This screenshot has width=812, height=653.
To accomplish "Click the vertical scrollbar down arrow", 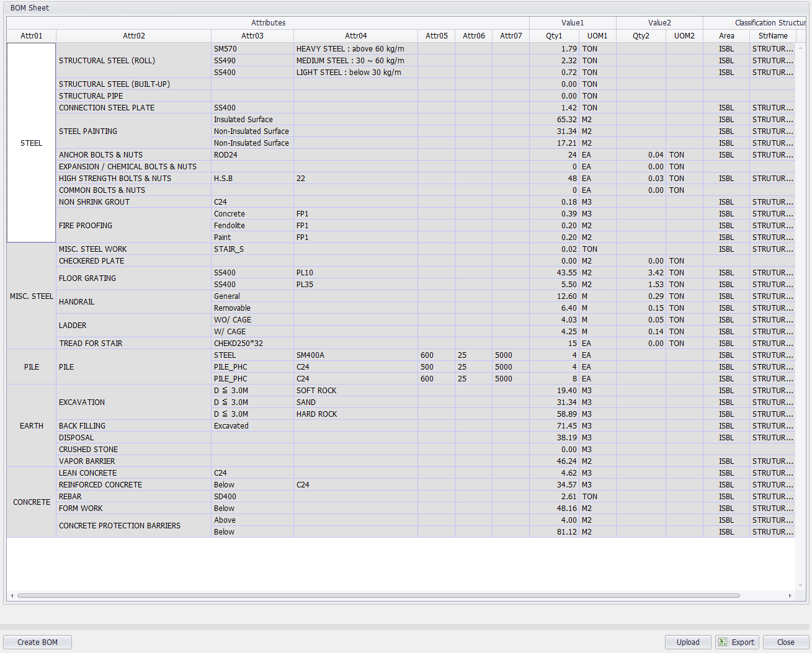I will pos(801,585).
